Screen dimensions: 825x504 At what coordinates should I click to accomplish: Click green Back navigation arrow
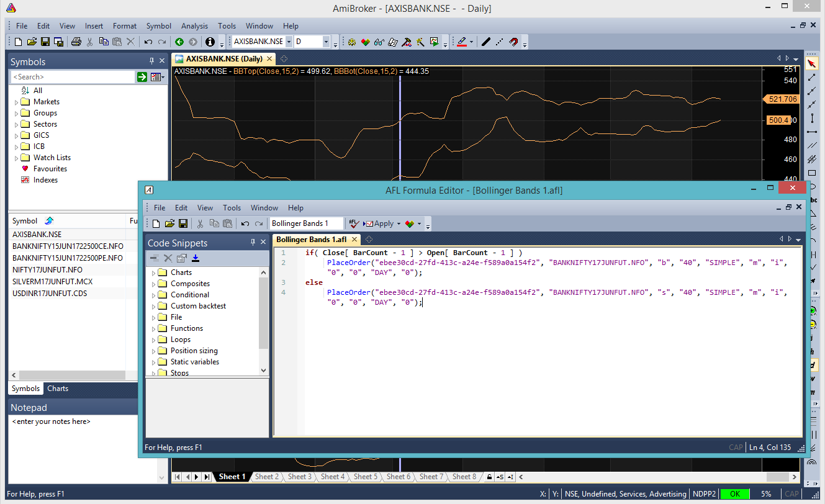click(179, 42)
